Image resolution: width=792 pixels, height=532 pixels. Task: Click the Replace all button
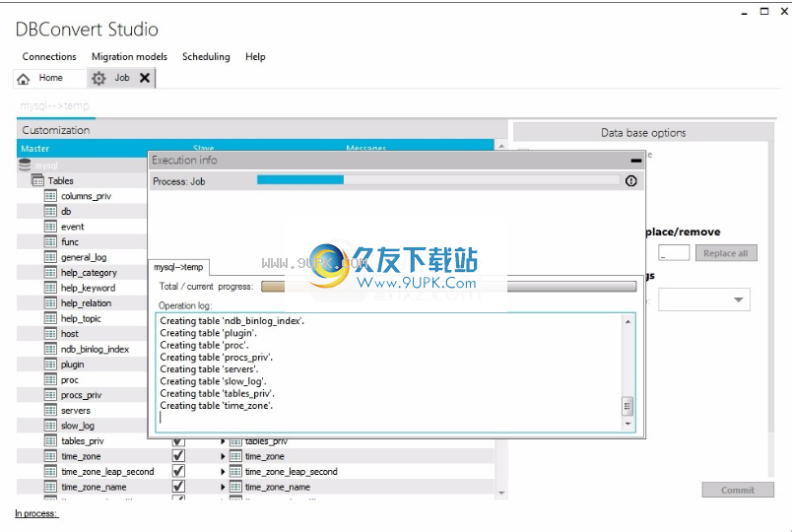coord(726,253)
